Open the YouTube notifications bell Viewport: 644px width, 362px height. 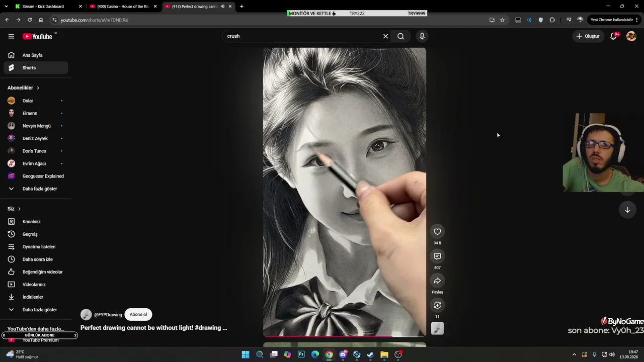tap(613, 36)
